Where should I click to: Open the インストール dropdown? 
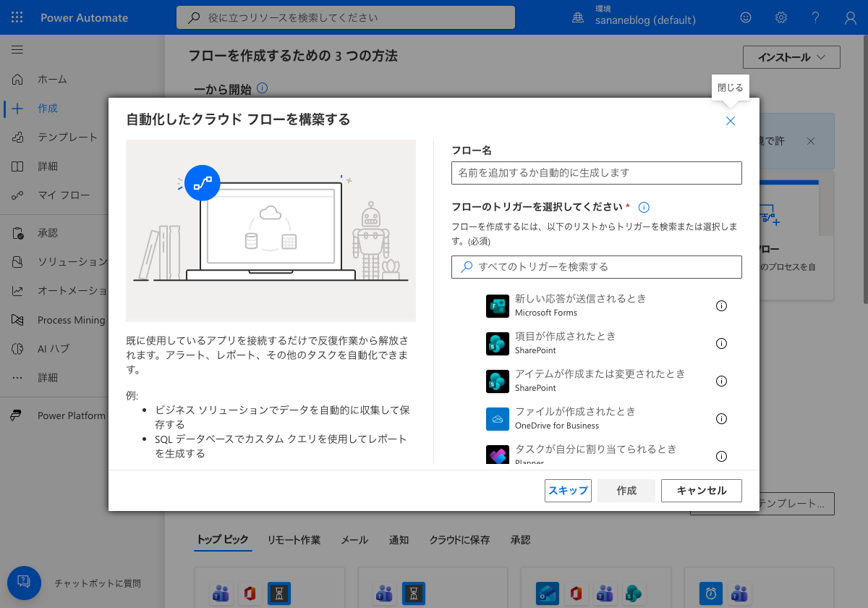pos(791,57)
